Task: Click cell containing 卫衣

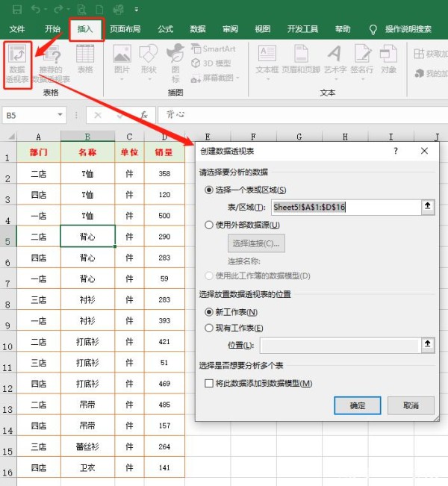Action: (87, 467)
